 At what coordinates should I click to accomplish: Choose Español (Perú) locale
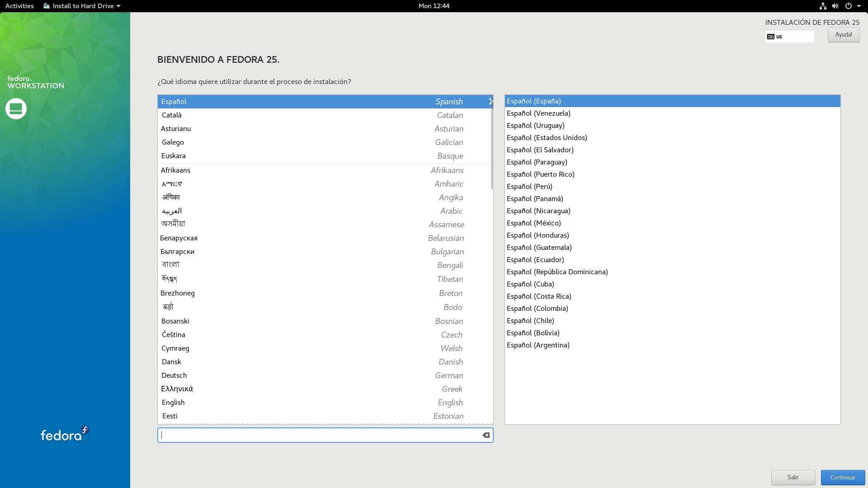point(673,187)
